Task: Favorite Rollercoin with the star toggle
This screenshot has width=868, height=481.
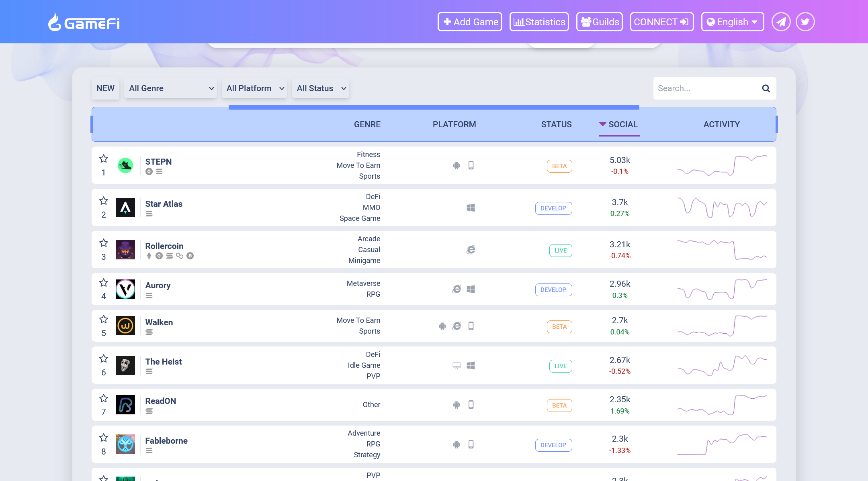Action: (104, 243)
